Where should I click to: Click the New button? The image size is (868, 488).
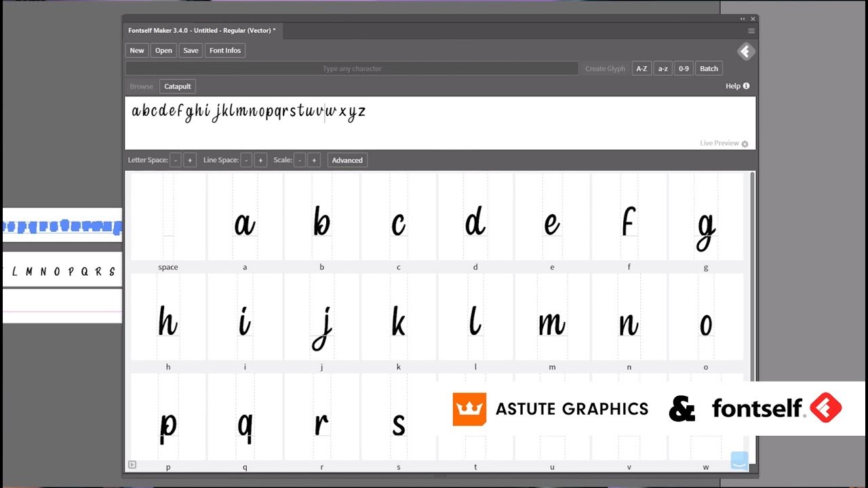pos(137,50)
